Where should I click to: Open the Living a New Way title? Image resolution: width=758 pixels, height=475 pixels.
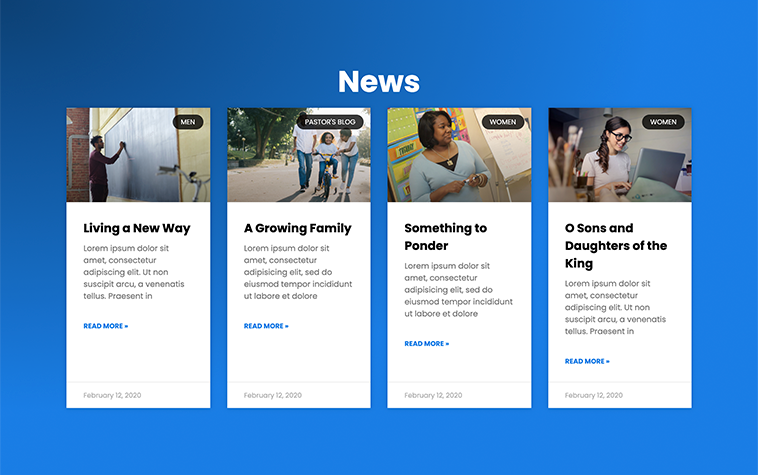click(137, 228)
